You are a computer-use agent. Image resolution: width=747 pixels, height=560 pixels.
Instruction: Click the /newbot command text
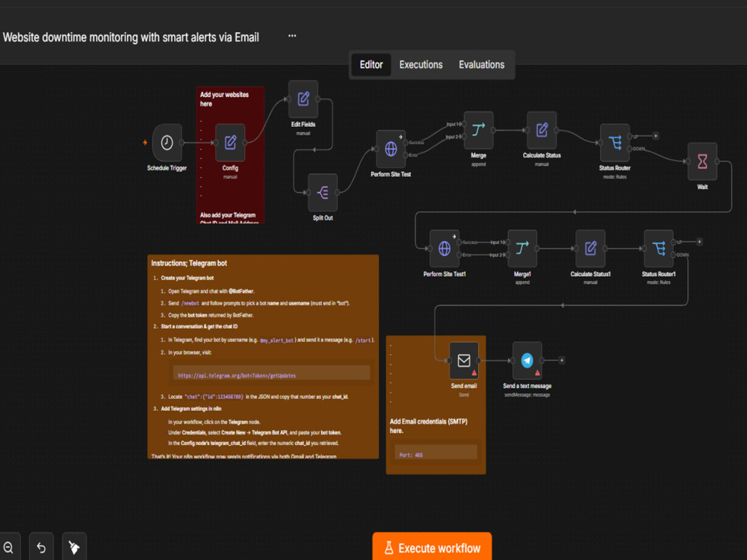coord(190,303)
